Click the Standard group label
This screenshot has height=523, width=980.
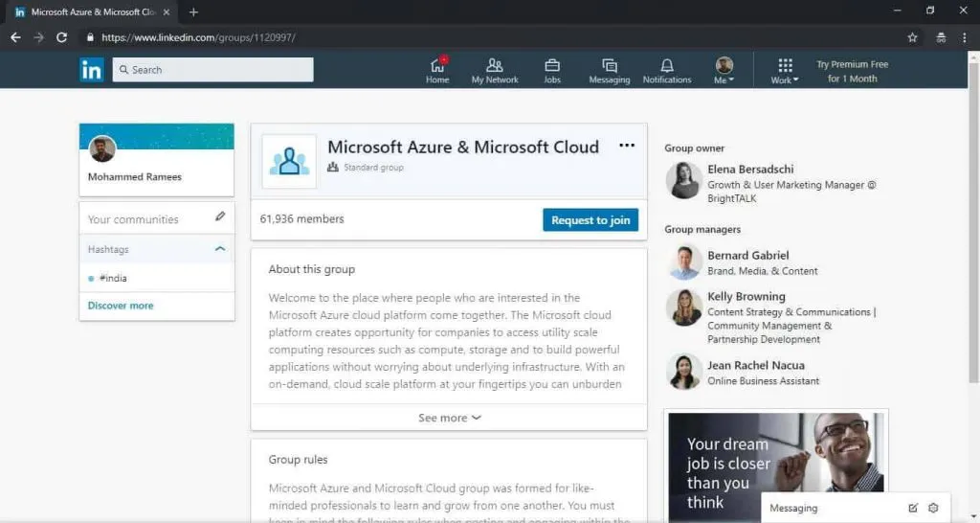(373, 167)
